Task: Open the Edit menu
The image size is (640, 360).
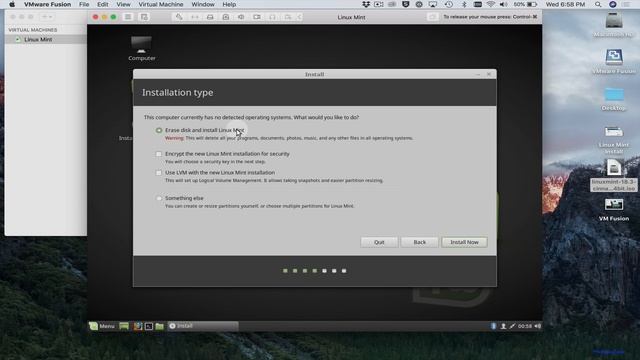Action: click(102, 4)
